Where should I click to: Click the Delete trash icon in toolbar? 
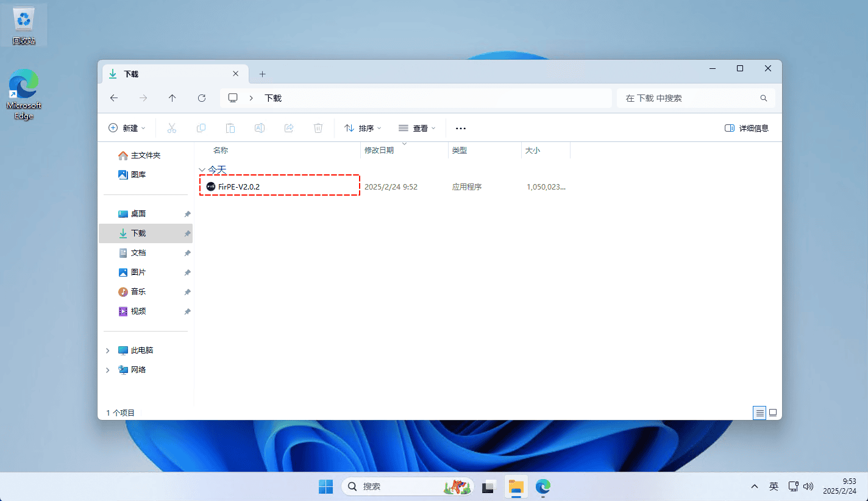[x=318, y=128]
